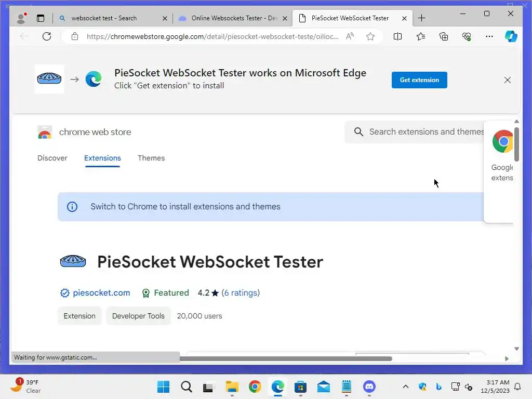Click the Get extension button
This screenshot has height=399, width=532.
pyautogui.click(x=419, y=80)
